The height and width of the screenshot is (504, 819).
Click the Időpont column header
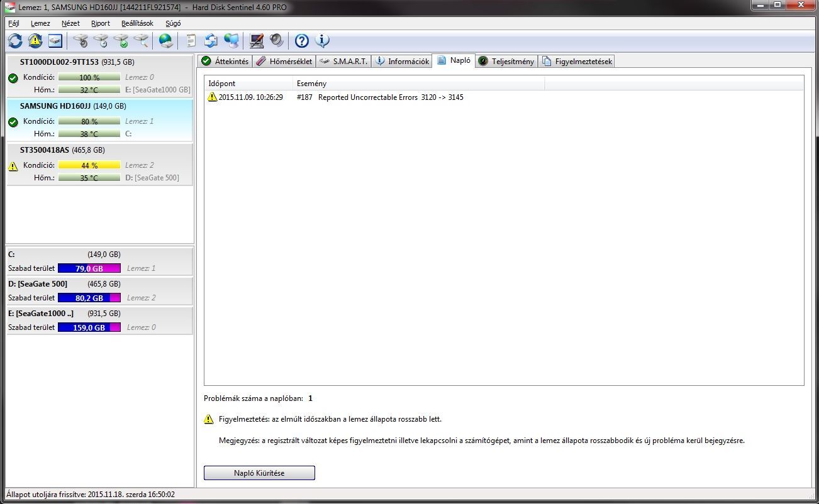248,84
